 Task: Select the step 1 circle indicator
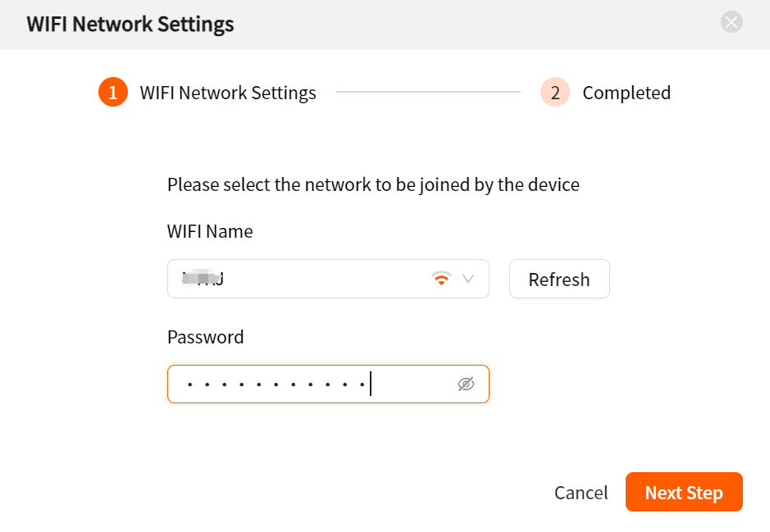click(x=113, y=92)
